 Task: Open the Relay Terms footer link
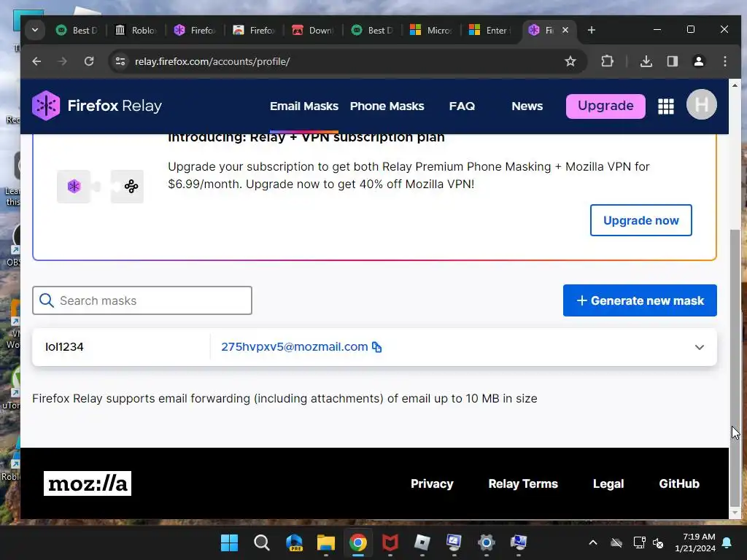pos(523,484)
